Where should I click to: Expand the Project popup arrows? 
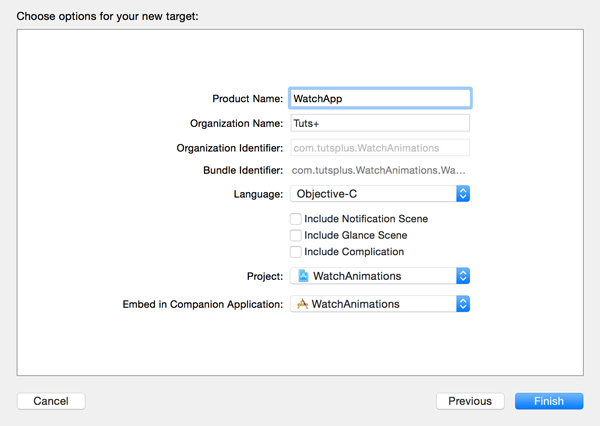point(462,276)
